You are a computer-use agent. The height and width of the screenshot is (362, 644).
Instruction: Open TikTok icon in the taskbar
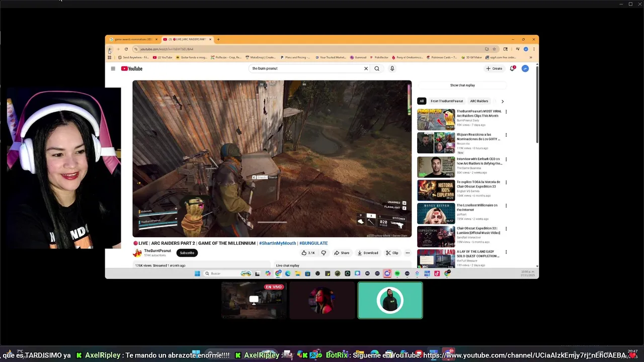437,274
